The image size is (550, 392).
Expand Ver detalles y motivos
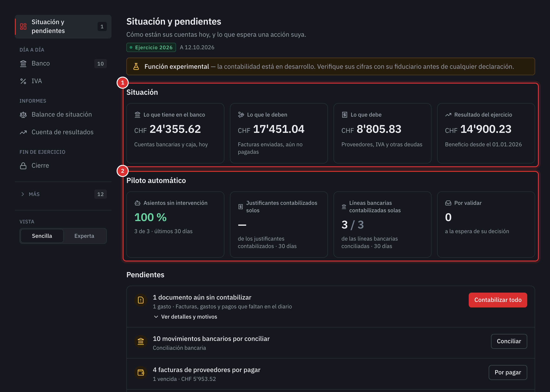point(185,317)
